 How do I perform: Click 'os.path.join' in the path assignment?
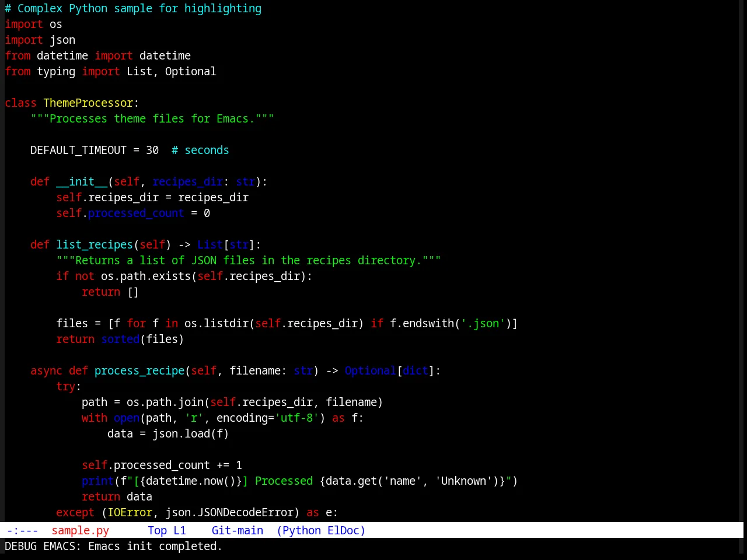(x=165, y=402)
